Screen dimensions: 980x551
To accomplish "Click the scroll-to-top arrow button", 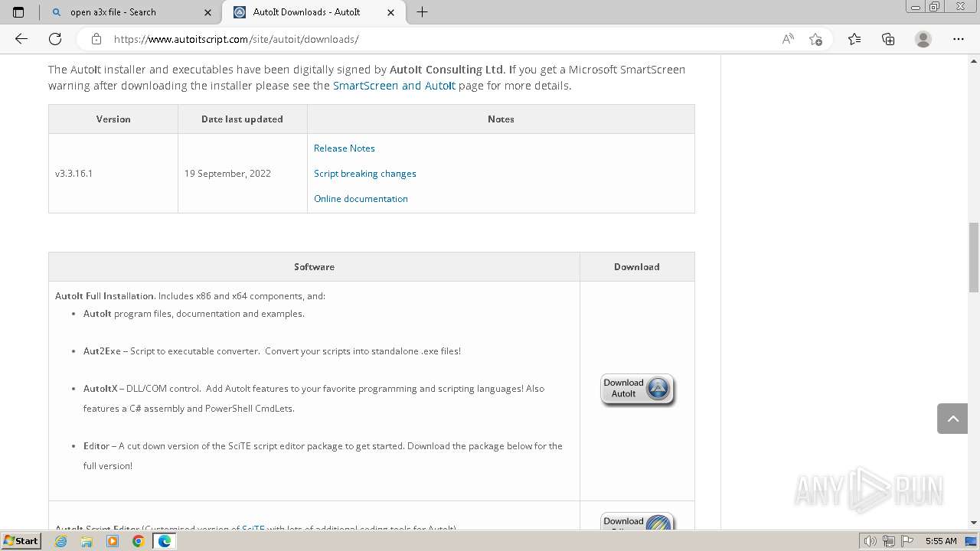I will click(x=952, y=419).
